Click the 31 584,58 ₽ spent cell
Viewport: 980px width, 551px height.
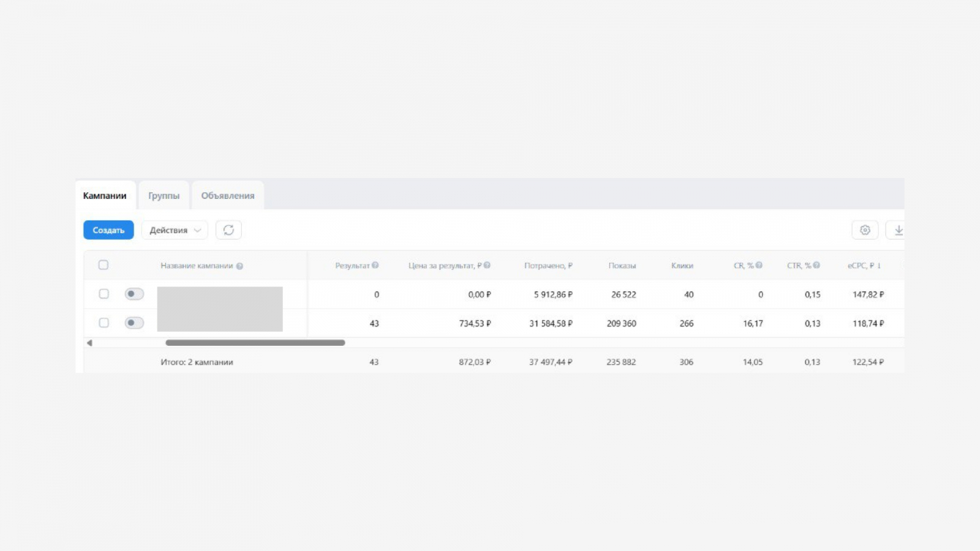coord(551,323)
